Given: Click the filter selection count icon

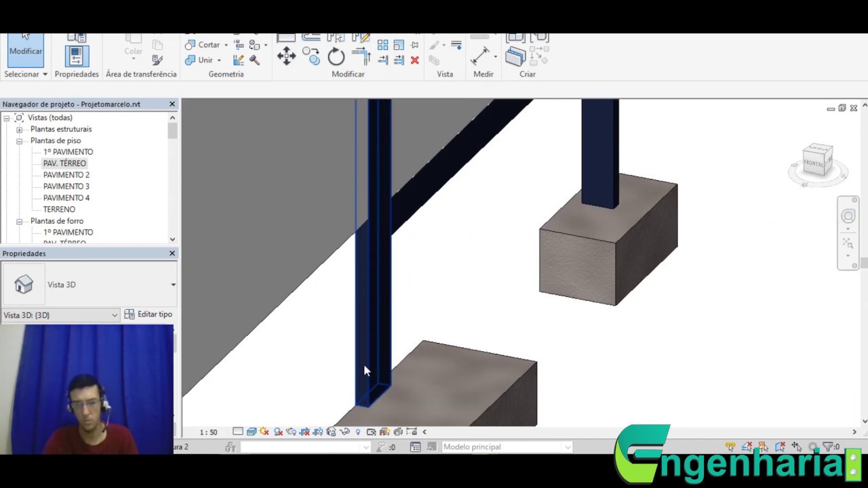Looking at the screenshot, I should pos(830,447).
